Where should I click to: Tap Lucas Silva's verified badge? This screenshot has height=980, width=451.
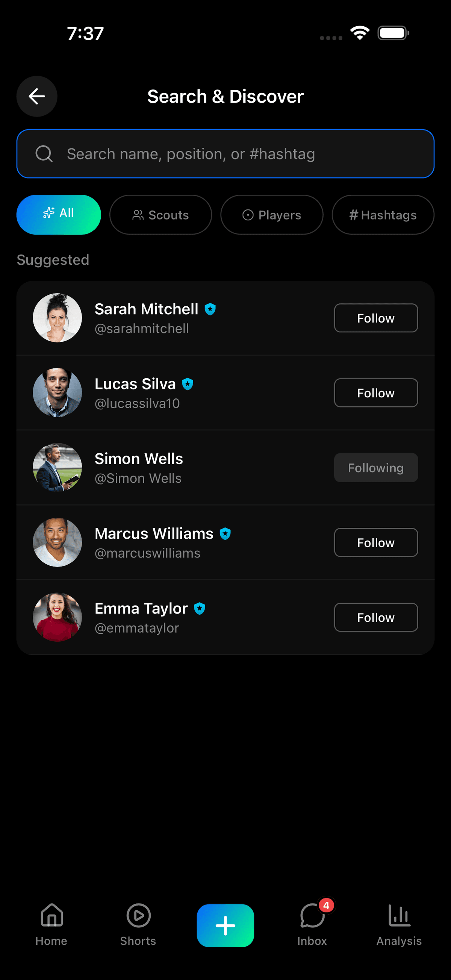188,384
